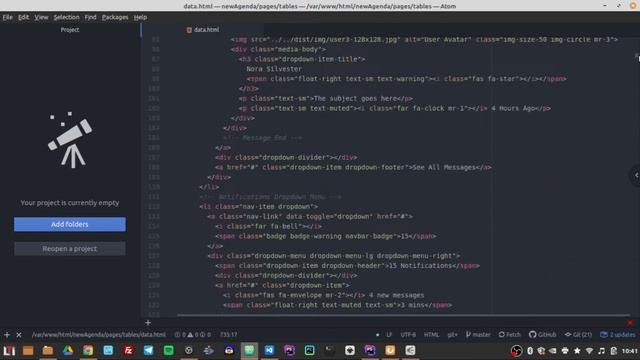This screenshot has height=360, width=640.
Task: Switch to the Atom window in taskbar
Action: [249, 350]
